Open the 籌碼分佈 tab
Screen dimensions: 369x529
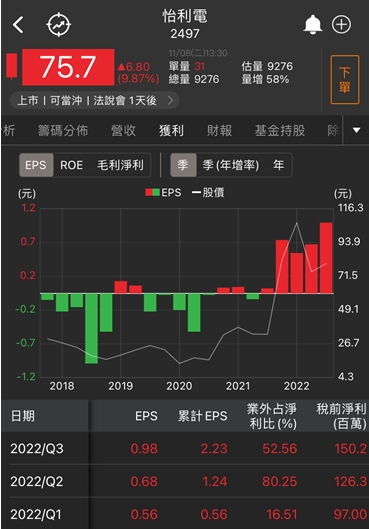(63, 131)
